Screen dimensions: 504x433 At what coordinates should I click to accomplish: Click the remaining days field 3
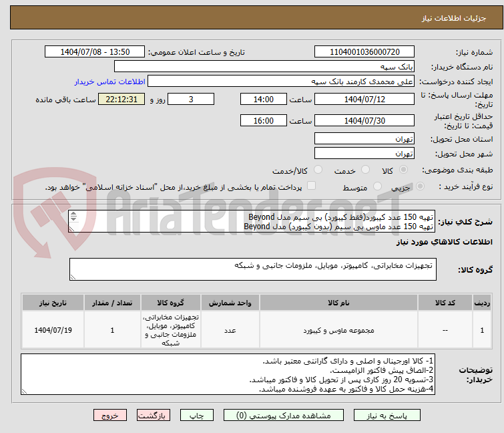pyautogui.click(x=191, y=99)
